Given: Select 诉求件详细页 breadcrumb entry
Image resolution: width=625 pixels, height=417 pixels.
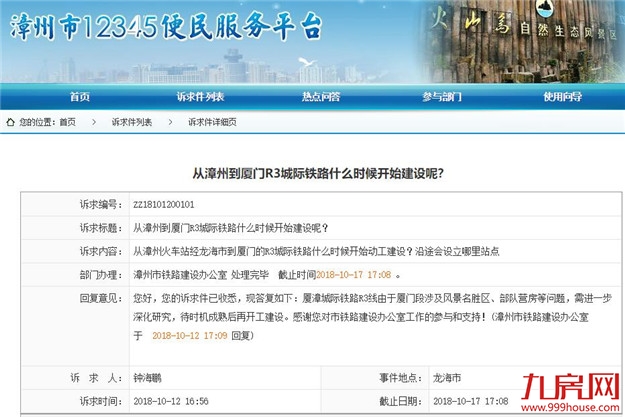Looking at the screenshot, I should click(212, 122).
